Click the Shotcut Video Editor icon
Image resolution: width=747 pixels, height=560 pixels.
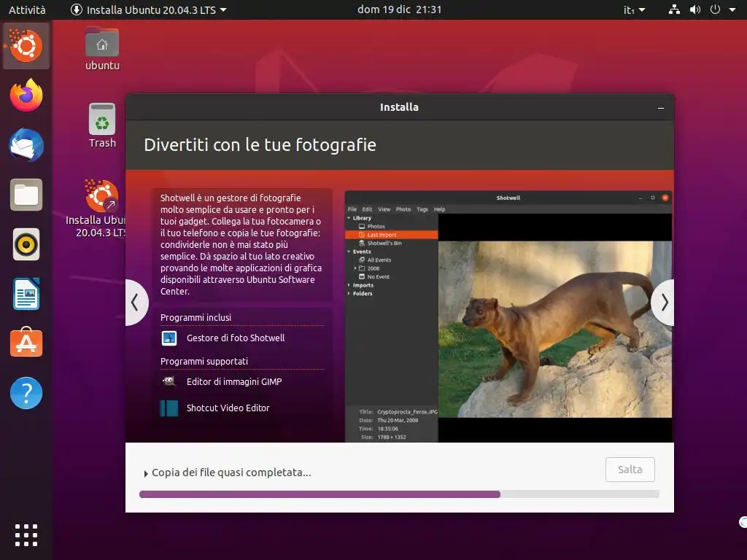point(169,408)
